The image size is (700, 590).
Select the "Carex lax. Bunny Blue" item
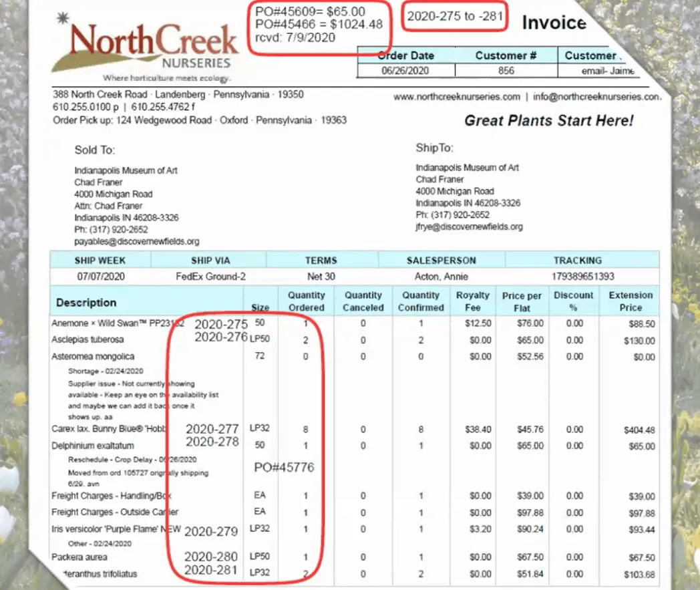[109, 429]
